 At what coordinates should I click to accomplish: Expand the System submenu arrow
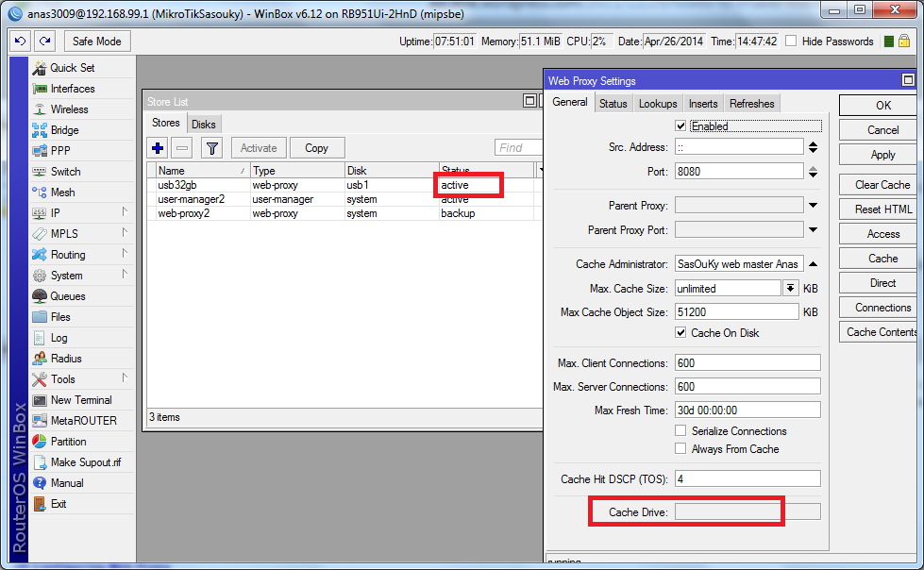(x=125, y=274)
